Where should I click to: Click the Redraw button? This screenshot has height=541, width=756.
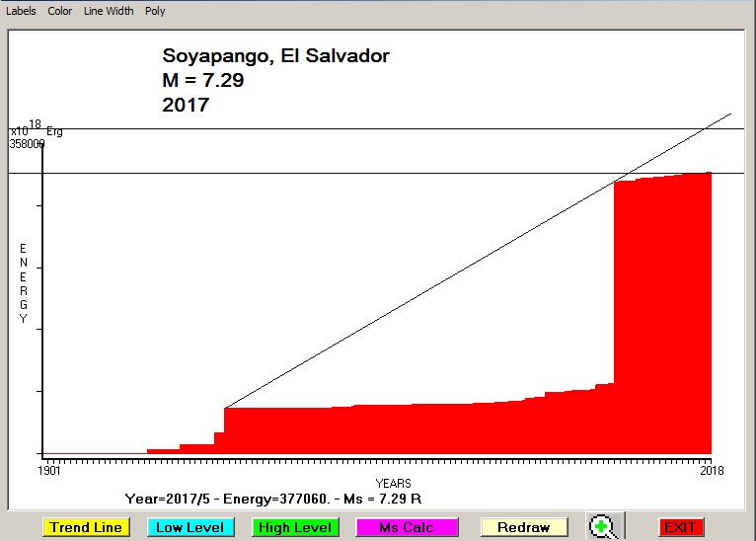[x=524, y=527]
